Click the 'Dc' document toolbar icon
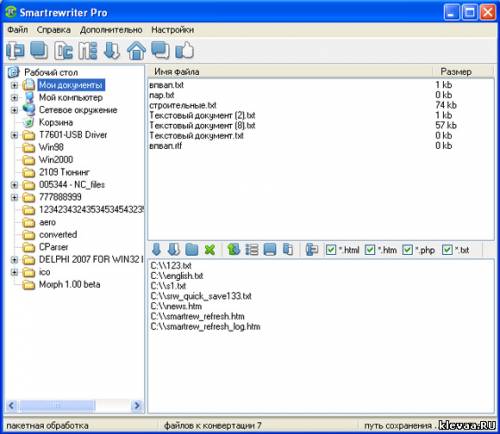This screenshot has width=500, height=434. coord(63,51)
